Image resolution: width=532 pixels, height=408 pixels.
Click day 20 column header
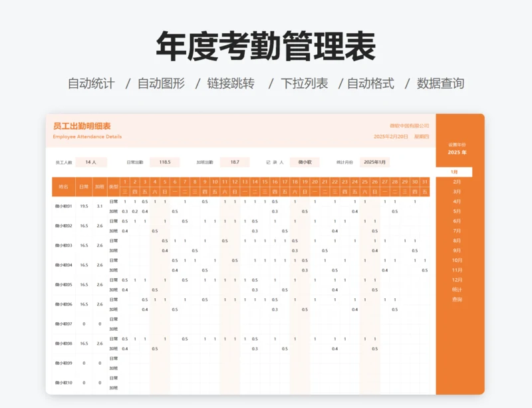pos(315,182)
